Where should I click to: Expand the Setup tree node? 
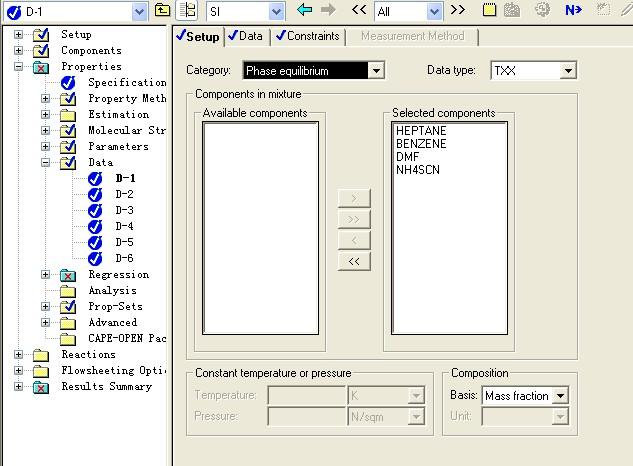[18, 34]
